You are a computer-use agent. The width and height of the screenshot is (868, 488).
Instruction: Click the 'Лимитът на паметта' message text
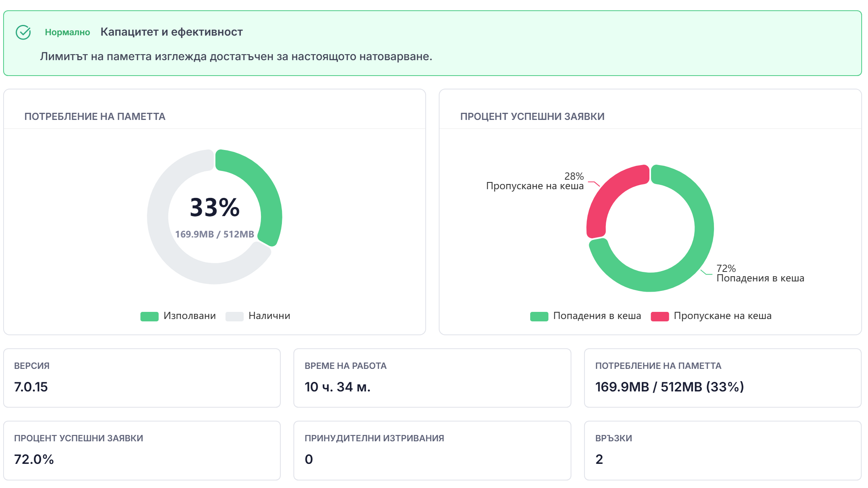236,57
